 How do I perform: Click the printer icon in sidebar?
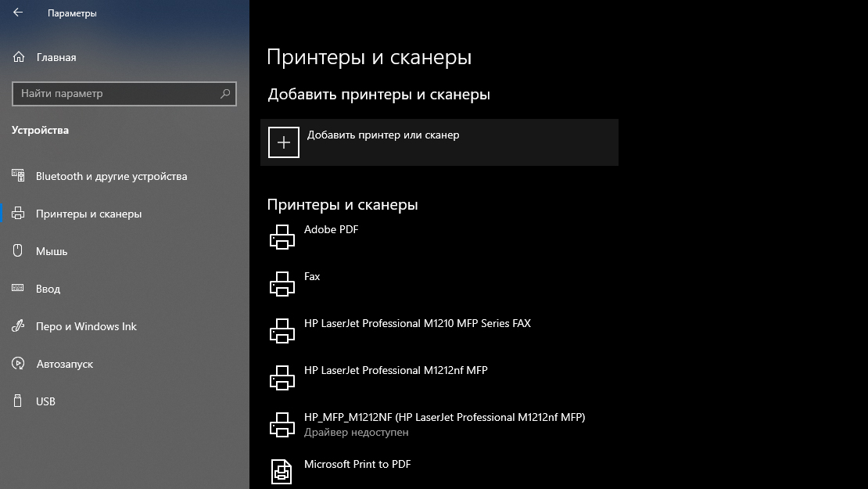pos(18,214)
